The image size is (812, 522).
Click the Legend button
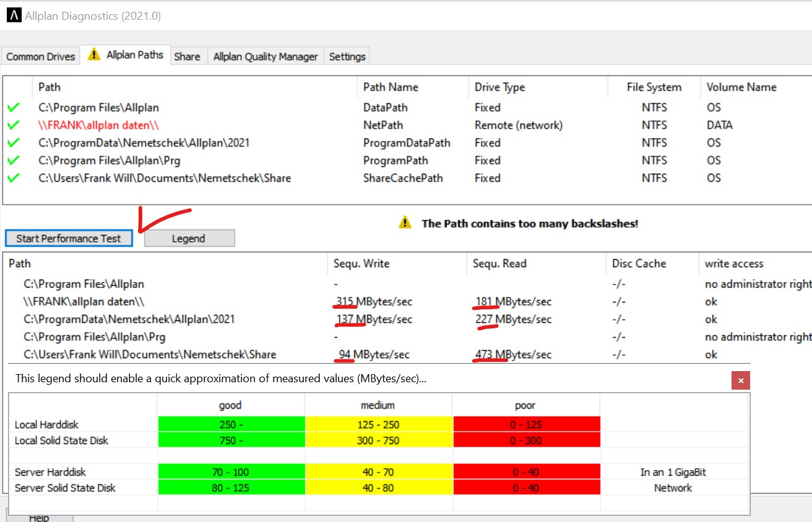pos(189,238)
